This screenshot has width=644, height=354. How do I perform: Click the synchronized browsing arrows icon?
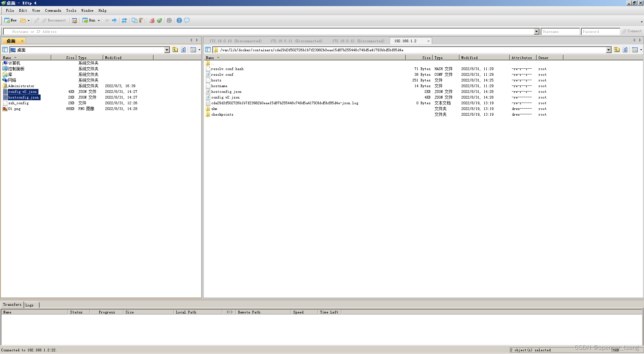(x=124, y=20)
